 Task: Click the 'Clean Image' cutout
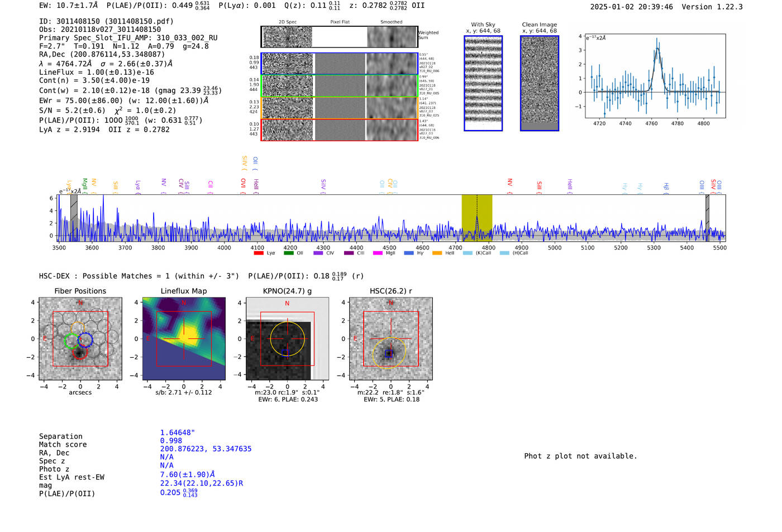coord(540,83)
